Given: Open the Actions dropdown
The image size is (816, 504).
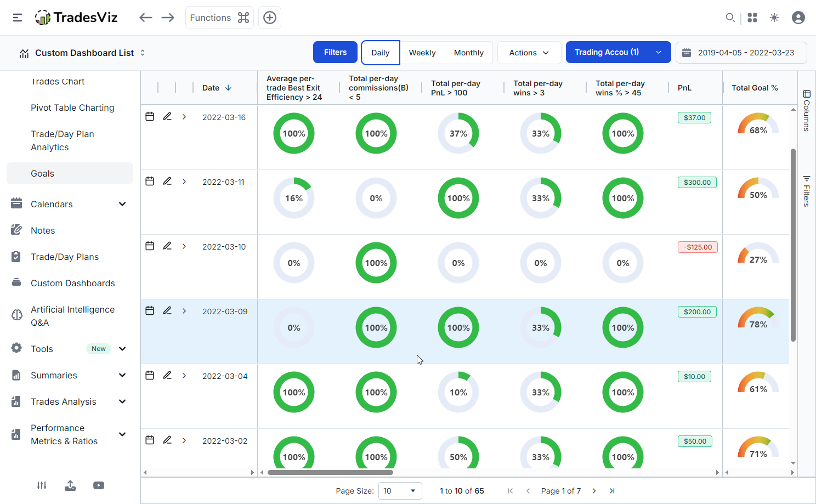Looking at the screenshot, I should (x=529, y=52).
